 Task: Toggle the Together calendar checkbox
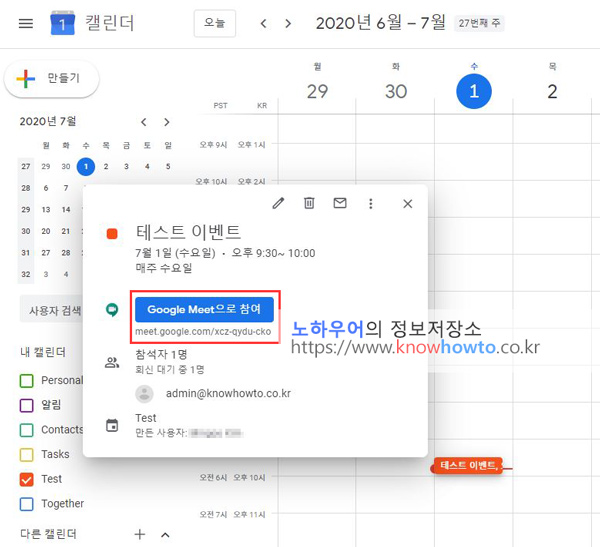26,504
